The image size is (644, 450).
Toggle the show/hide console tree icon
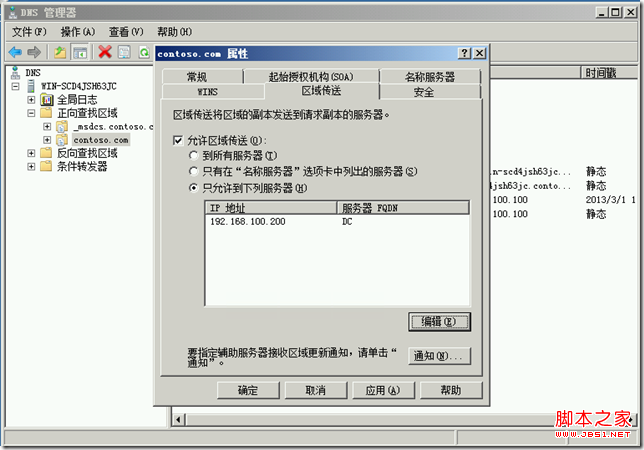coord(80,52)
